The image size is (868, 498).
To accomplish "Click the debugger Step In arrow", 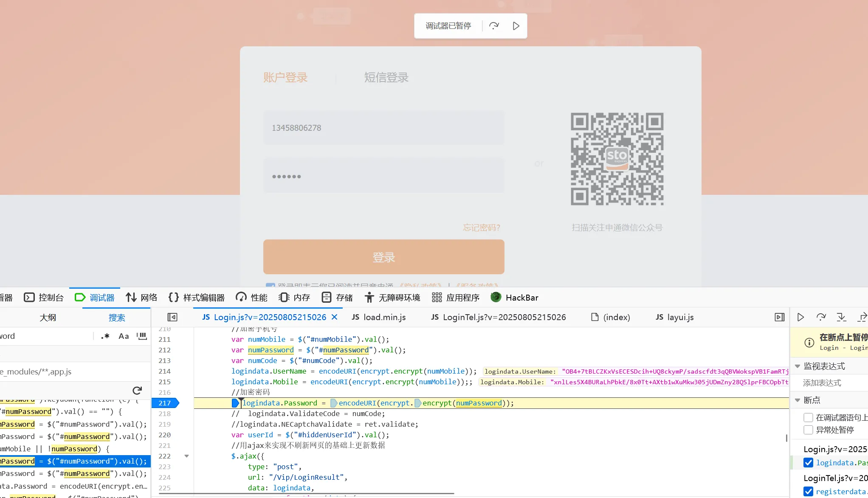I will [x=841, y=317].
